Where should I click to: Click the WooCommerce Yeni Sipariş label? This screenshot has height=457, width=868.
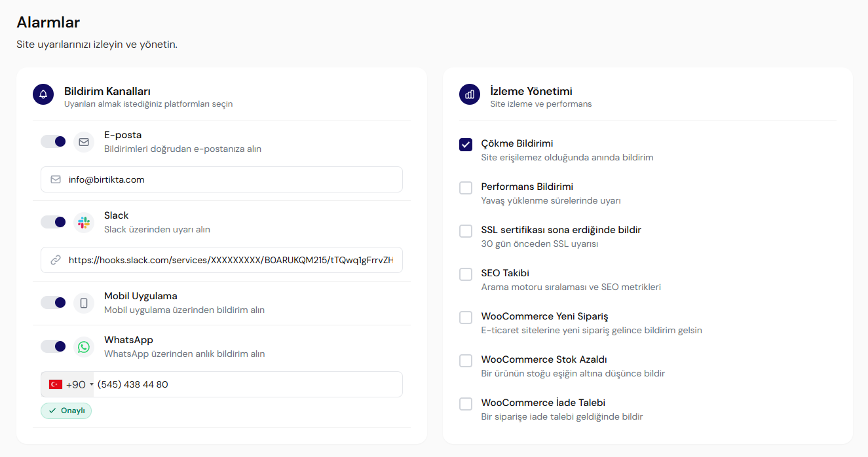pos(545,316)
